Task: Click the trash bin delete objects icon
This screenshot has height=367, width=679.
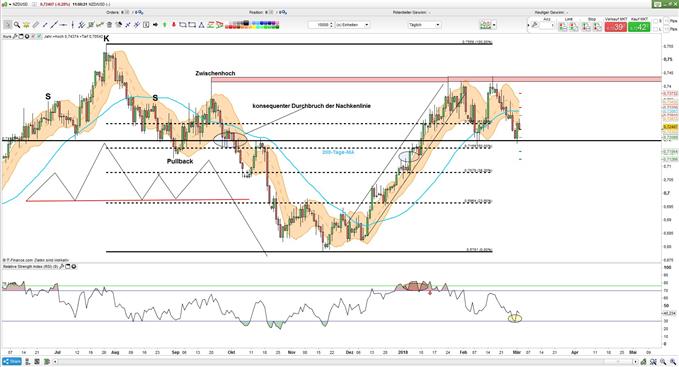Action: pos(109,25)
